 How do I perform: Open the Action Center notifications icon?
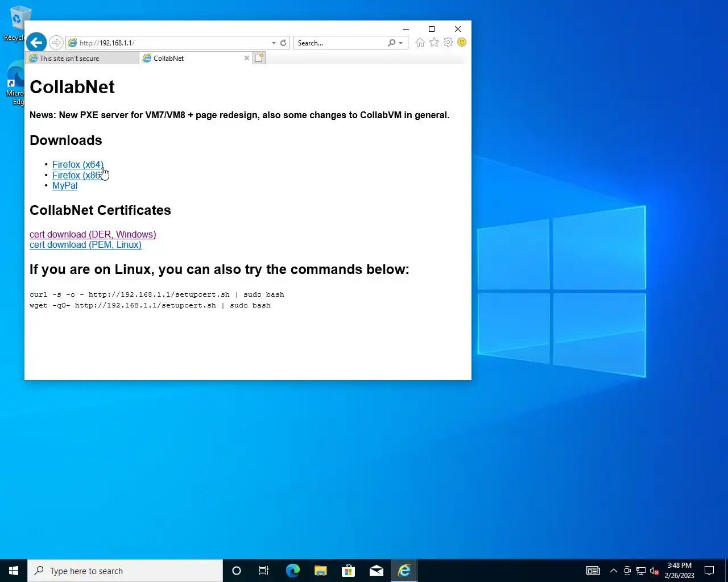coord(709,571)
